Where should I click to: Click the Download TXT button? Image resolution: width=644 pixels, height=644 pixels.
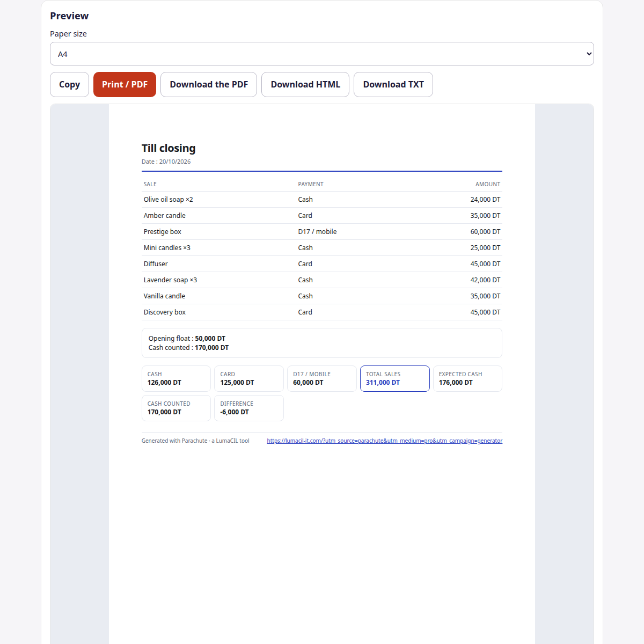tap(393, 84)
